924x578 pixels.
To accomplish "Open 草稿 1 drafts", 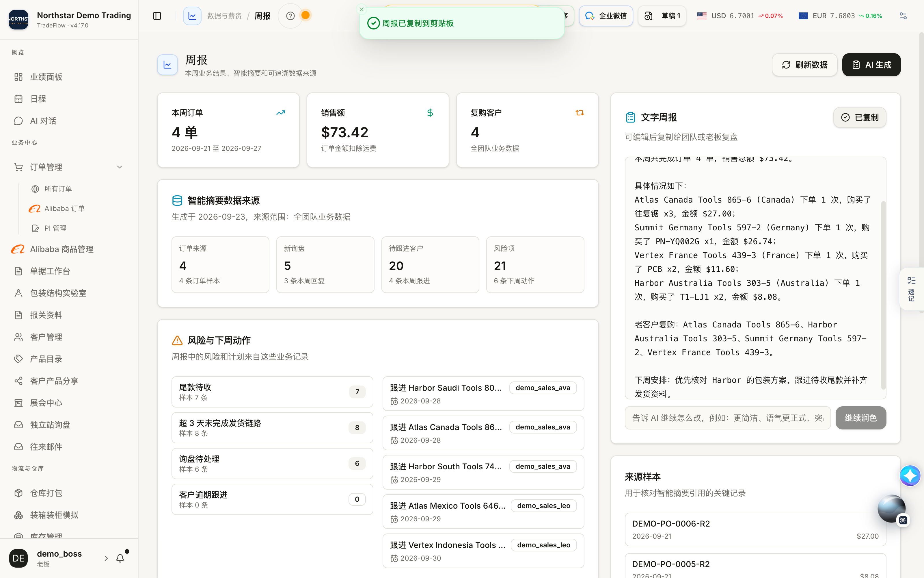I will [x=662, y=16].
